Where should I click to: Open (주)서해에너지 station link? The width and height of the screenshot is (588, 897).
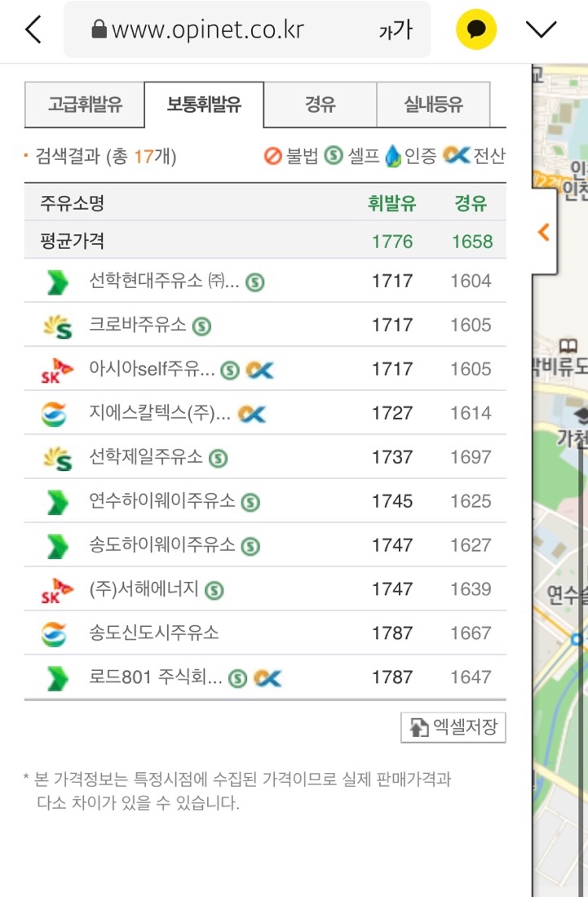tap(144, 589)
